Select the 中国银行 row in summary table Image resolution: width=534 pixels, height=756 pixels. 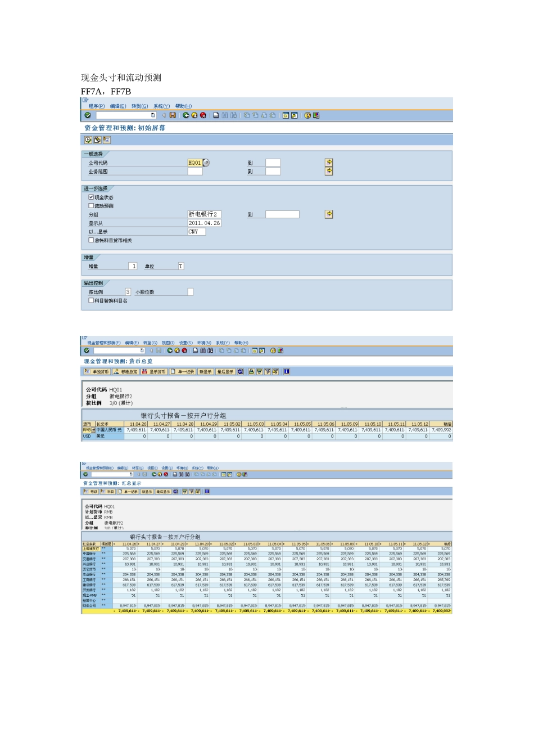(x=89, y=554)
